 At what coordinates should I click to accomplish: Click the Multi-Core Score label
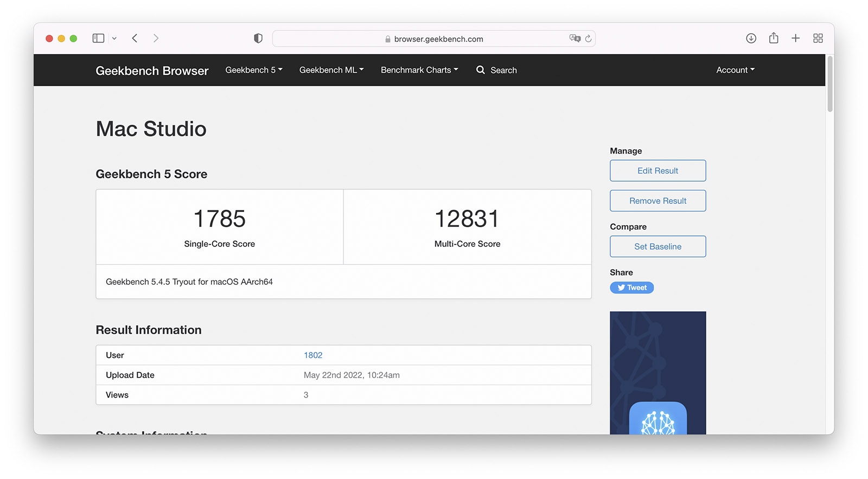click(x=468, y=244)
